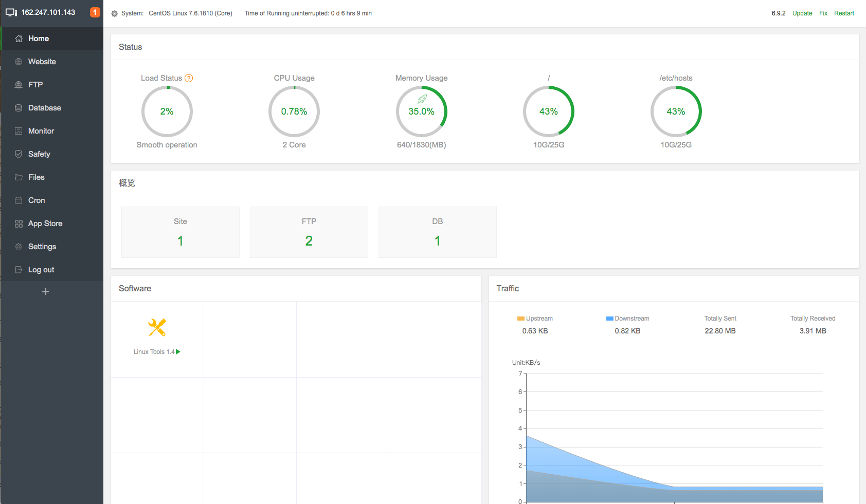Viewport: 866px width, 504px height.
Task: Click the Update link
Action: click(802, 13)
